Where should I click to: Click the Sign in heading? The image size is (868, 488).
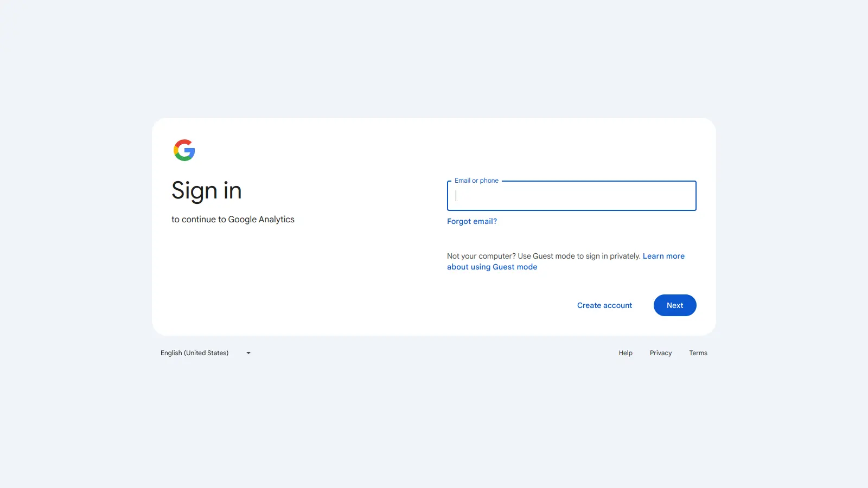pos(206,190)
